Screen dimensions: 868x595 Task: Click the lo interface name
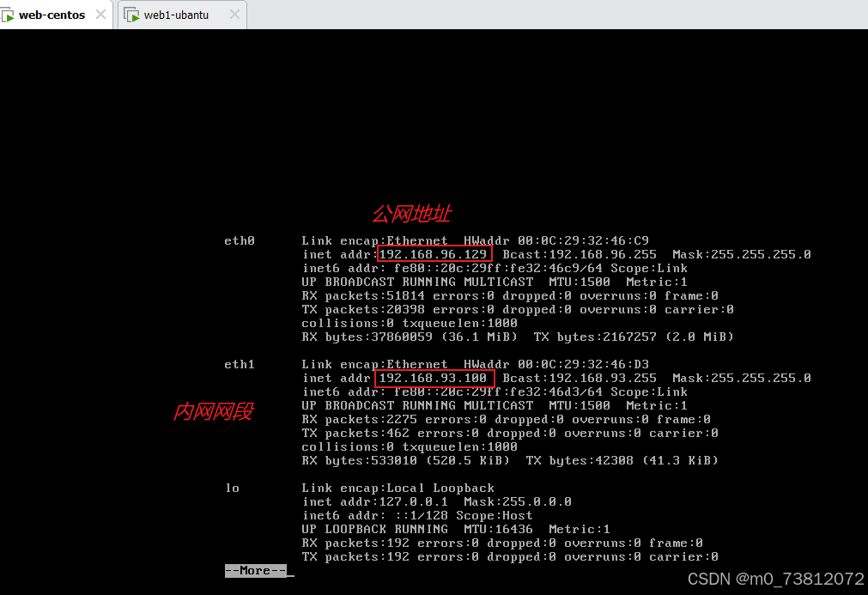tap(233, 489)
